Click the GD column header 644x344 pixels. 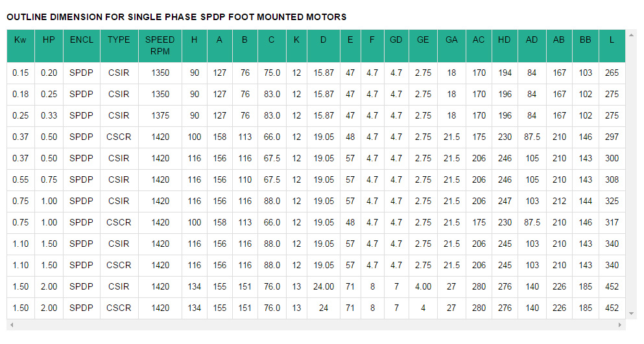[396, 40]
